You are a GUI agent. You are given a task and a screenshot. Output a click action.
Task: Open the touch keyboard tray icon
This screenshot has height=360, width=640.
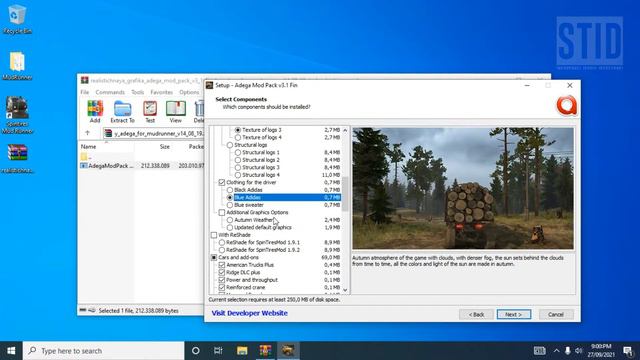coord(540,351)
